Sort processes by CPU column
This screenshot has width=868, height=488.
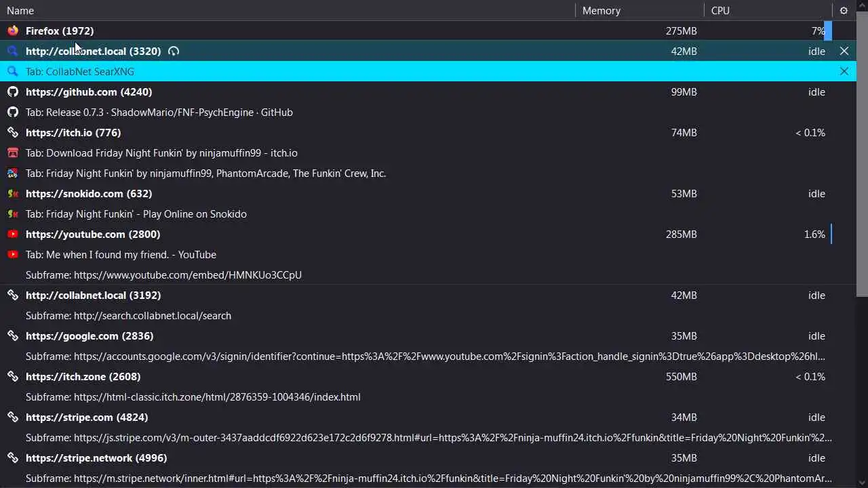click(x=768, y=10)
